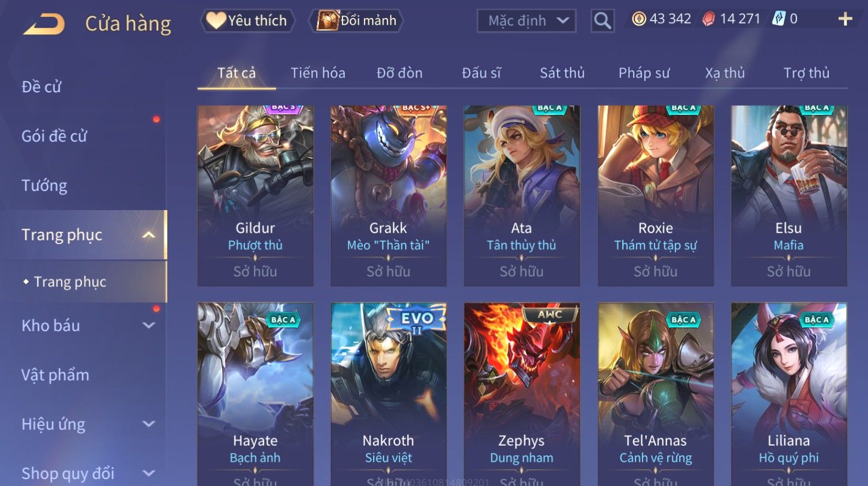Click the red gem currency icon

[708, 19]
